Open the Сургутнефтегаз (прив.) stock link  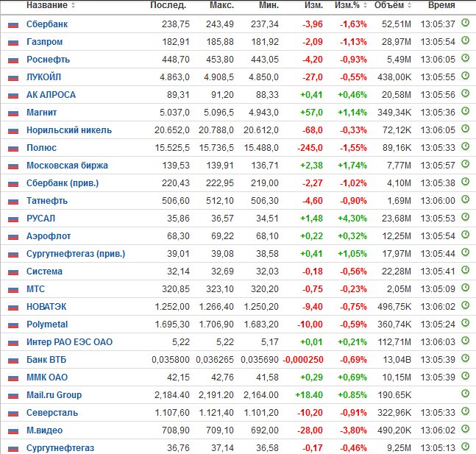pos(76,254)
